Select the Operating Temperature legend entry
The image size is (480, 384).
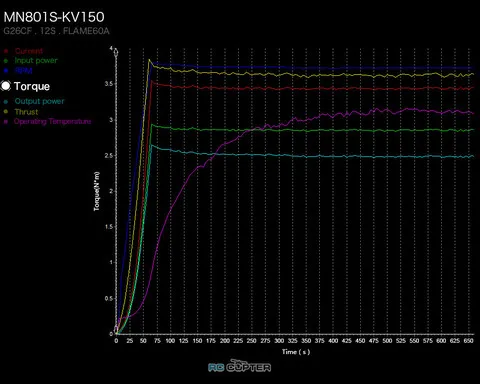(x=52, y=121)
